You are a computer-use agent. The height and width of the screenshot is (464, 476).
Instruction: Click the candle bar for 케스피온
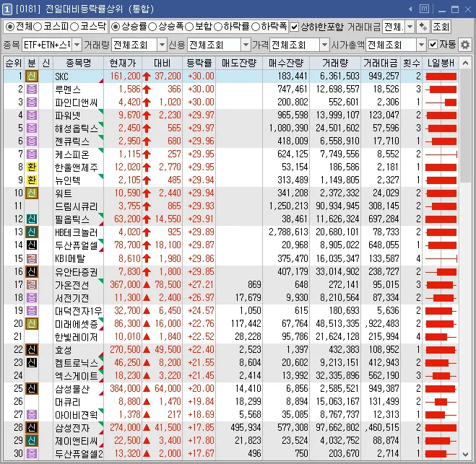tap(441, 154)
